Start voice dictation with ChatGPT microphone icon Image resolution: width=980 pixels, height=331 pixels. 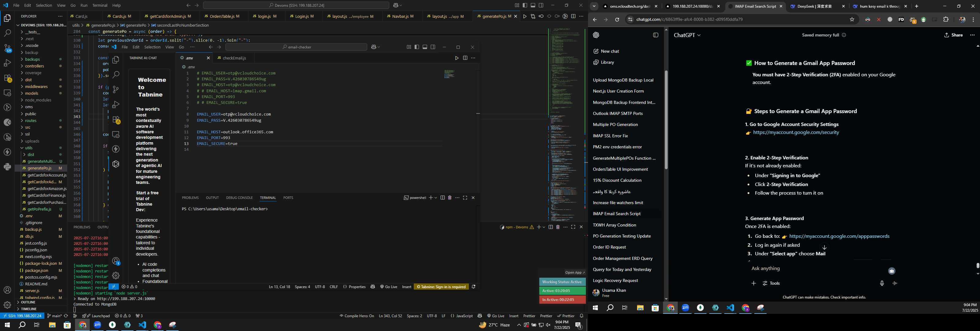pos(882,283)
